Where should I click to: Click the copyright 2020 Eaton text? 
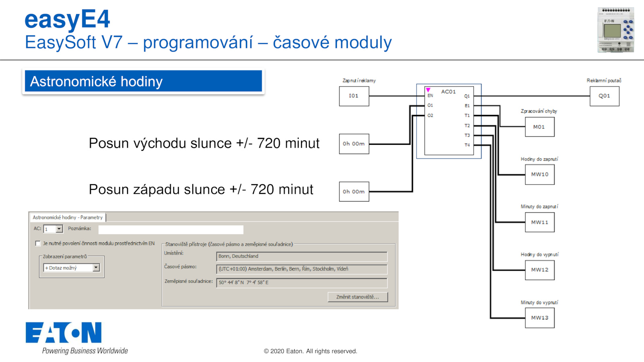(x=310, y=351)
